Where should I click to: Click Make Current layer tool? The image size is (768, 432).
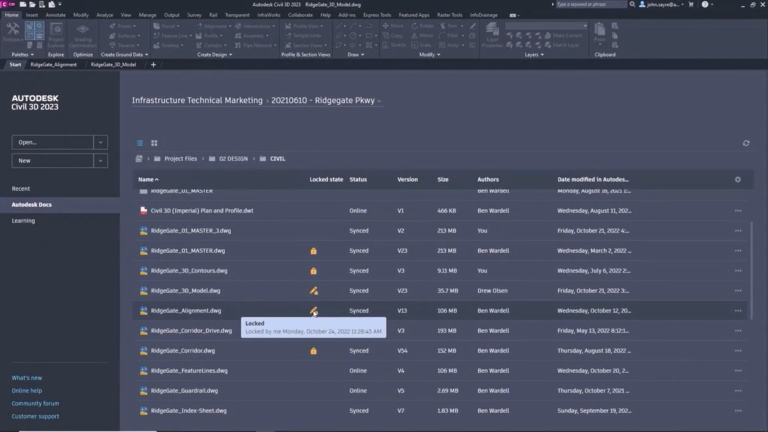[564, 36]
